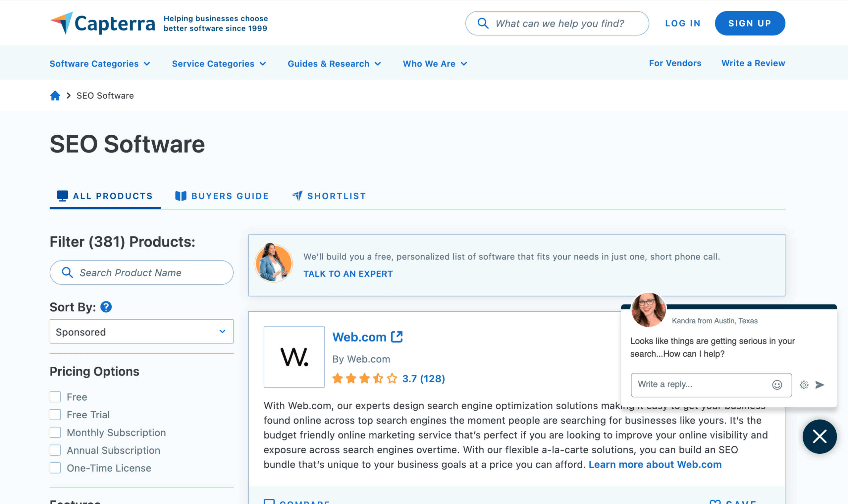Viewport: 848px width, 504px height.
Task: Click the Web.com logo thumbnail
Action: click(x=294, y=357)
